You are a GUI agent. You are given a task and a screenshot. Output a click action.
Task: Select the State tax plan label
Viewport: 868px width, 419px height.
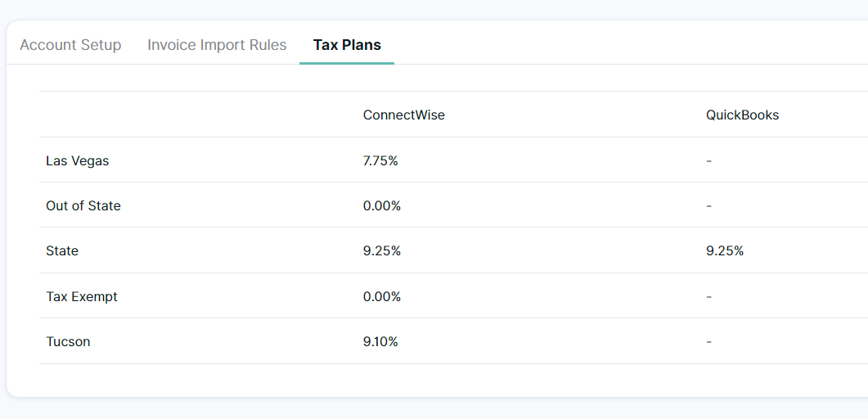click(62, 251)
